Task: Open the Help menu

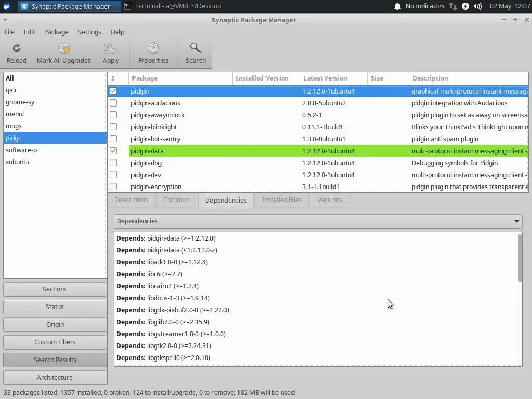Action: point(117,32)
